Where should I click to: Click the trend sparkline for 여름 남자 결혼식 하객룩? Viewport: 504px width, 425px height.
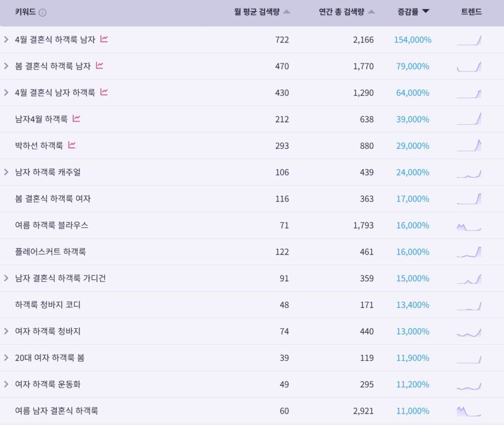pyautogui.click(x=469, y=411)
